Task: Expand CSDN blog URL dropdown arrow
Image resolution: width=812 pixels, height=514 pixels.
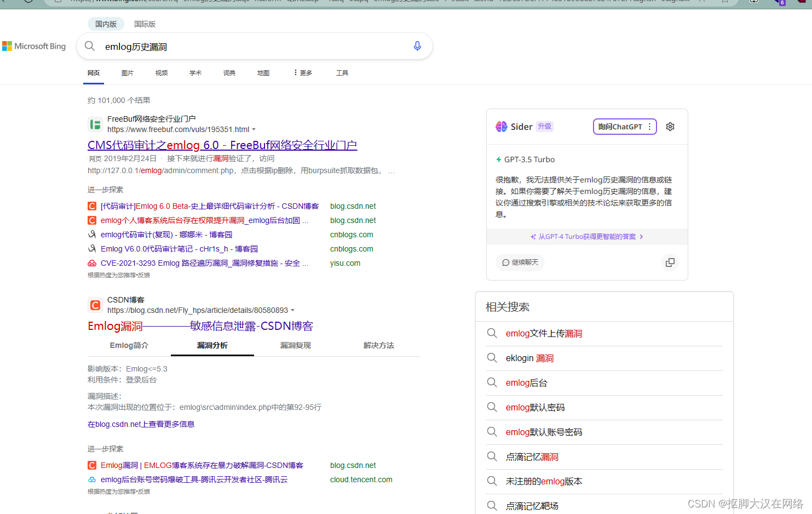Action: pos(292,311)
